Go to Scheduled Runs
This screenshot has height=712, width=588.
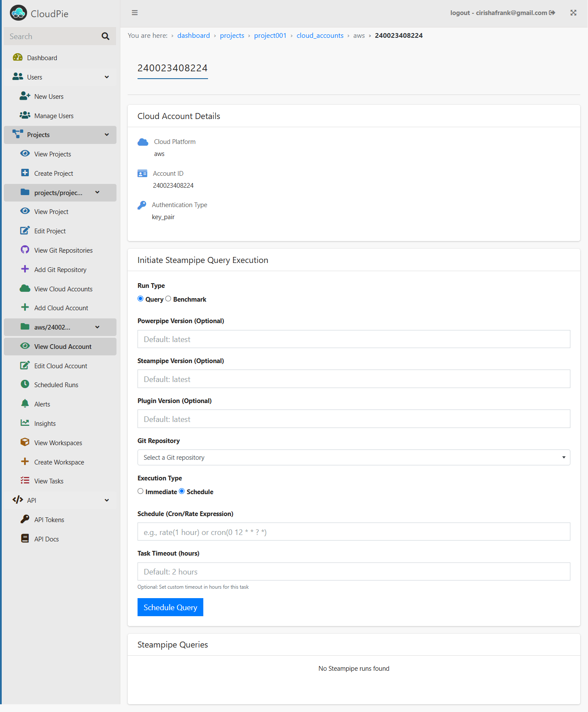tap(60, 385)
